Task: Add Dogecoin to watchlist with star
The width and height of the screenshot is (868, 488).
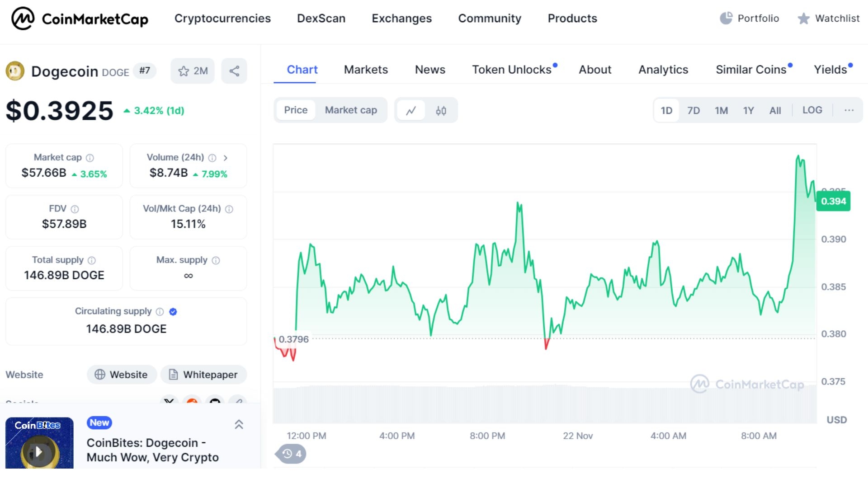Action: [x=184, y=70]
